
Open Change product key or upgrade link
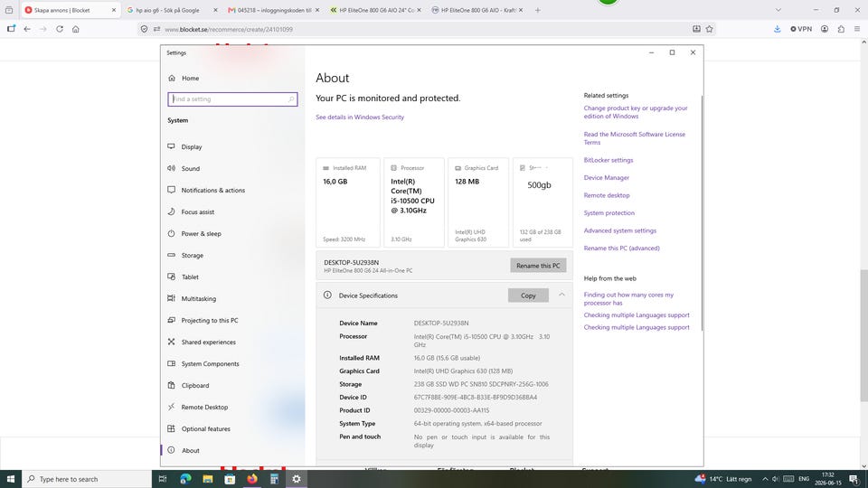pos(636,112)
